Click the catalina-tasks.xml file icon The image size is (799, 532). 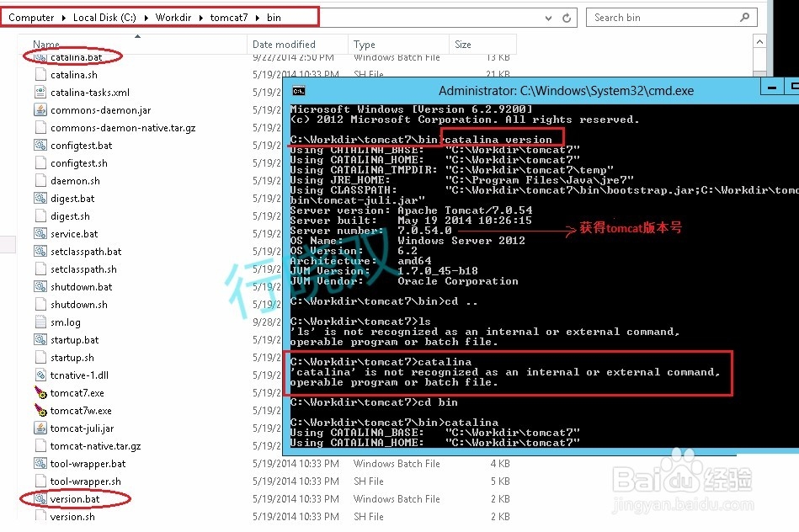coord(40,93)
